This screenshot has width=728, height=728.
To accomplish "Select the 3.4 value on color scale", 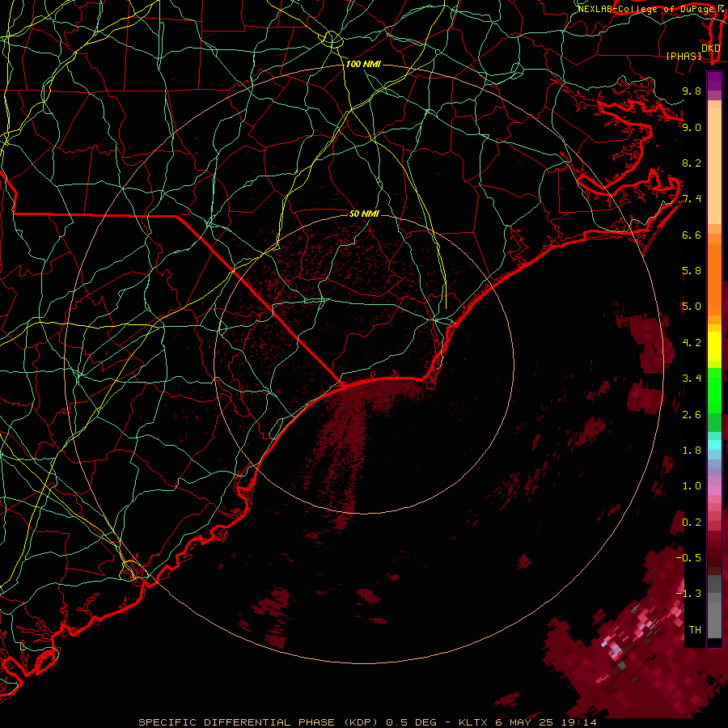I will (x=692, y=379).
